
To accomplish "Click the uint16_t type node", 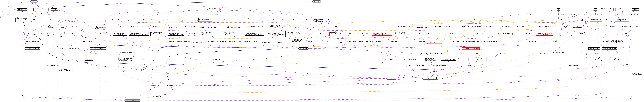I will (x=54, y=10).
